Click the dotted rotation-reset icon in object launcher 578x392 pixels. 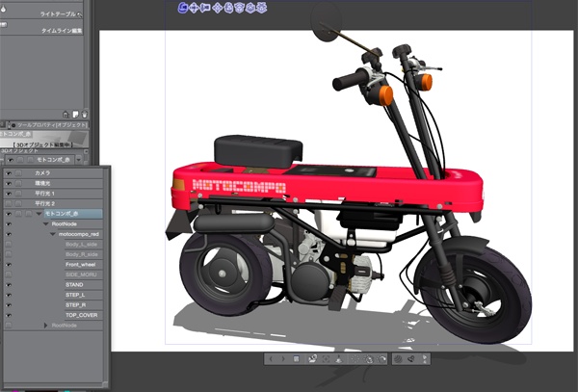pyautogui.click(x=381, y=359)
